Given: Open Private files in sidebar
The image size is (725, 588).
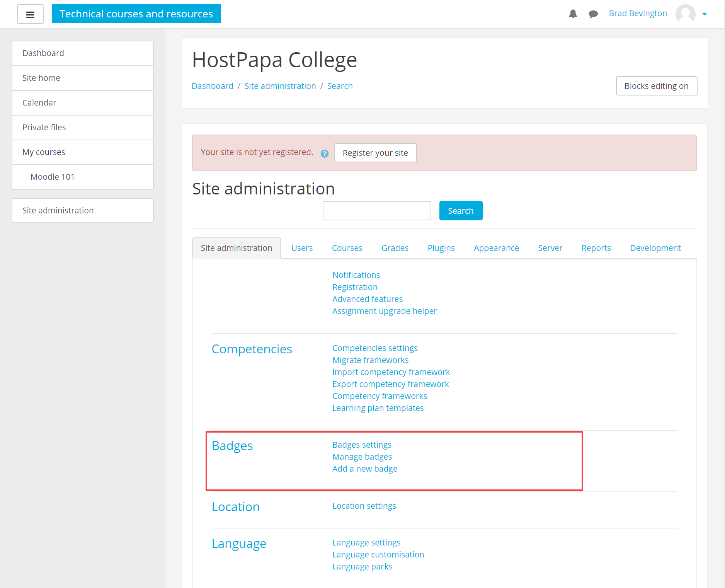Looking at the screenshot, I should [x=83, y=128].
